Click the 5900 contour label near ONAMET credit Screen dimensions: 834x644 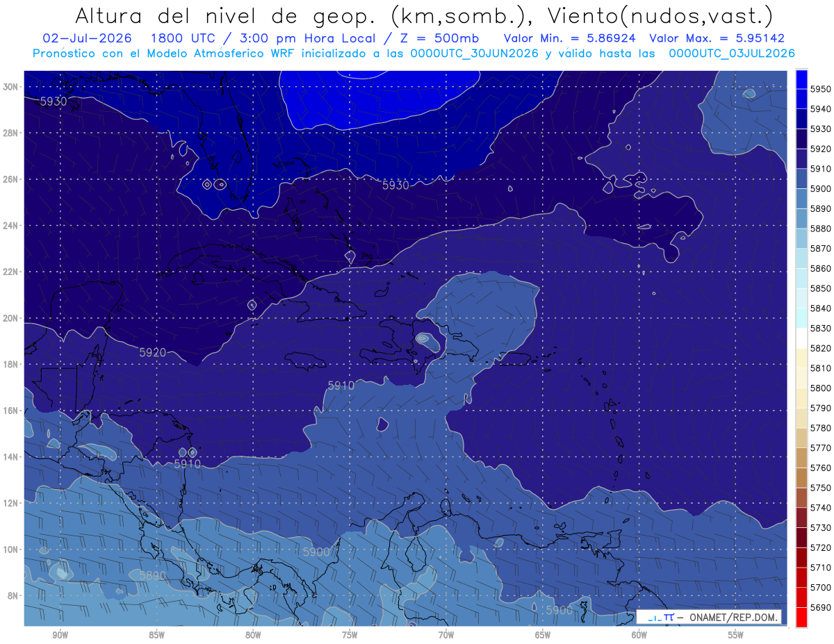pos(559,610)
